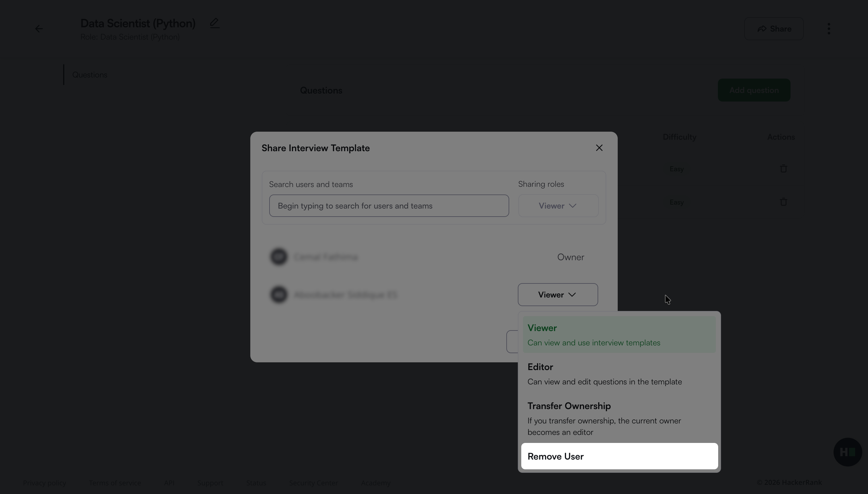Open the Questions sidebar tab
Image resolution: width=868 pixels, height=494 pixels.
coord(90,75)
